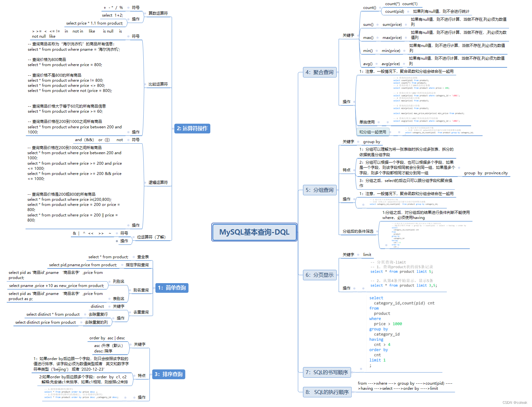The width and height of the screenshot is (532, 407).
Task: Select the central MySQL基本查询-DQL node
Action: 254,232
